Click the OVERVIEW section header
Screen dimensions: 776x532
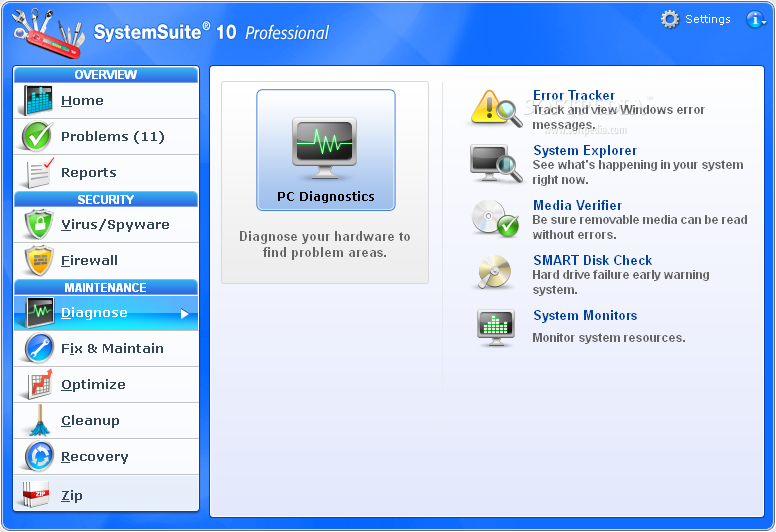(106, 74)
